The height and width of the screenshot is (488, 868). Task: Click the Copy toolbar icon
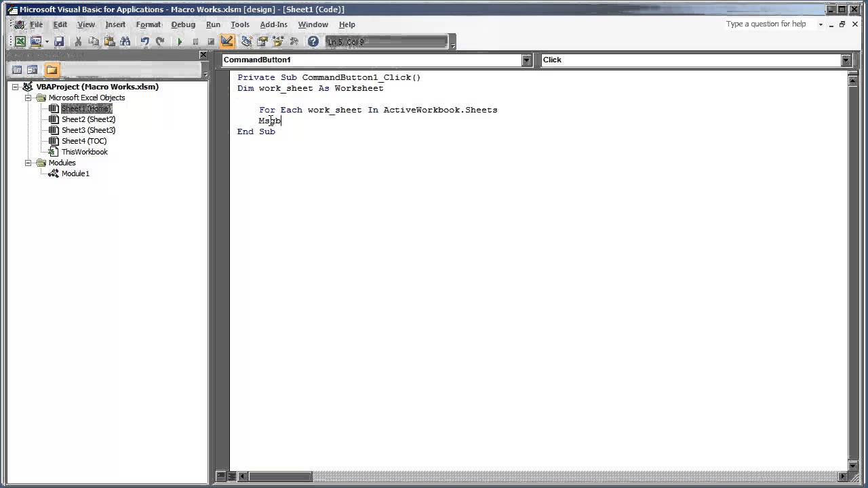tap(94, 42)
